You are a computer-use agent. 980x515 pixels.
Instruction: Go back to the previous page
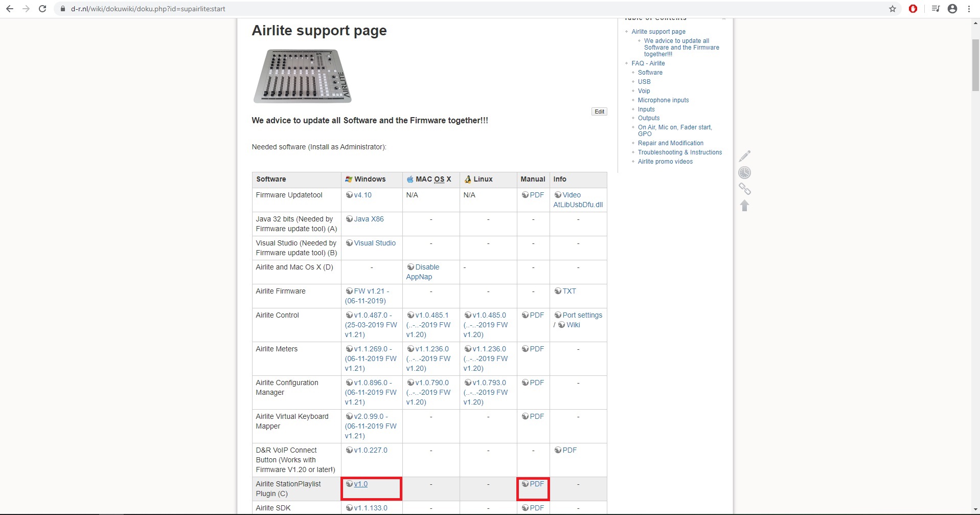(9, 9)
